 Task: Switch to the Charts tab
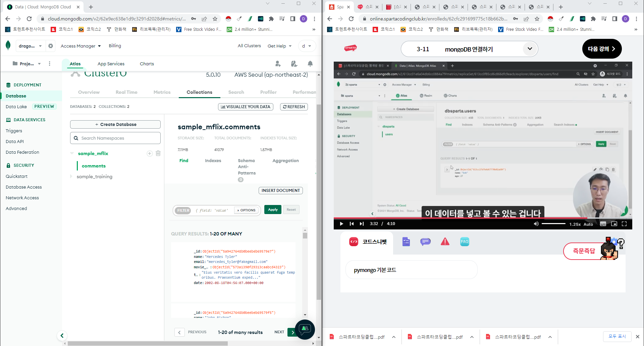[x=147, y=64]
